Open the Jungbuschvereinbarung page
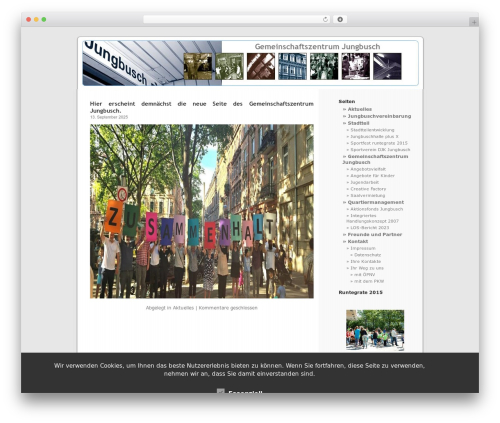 point(379,116)
